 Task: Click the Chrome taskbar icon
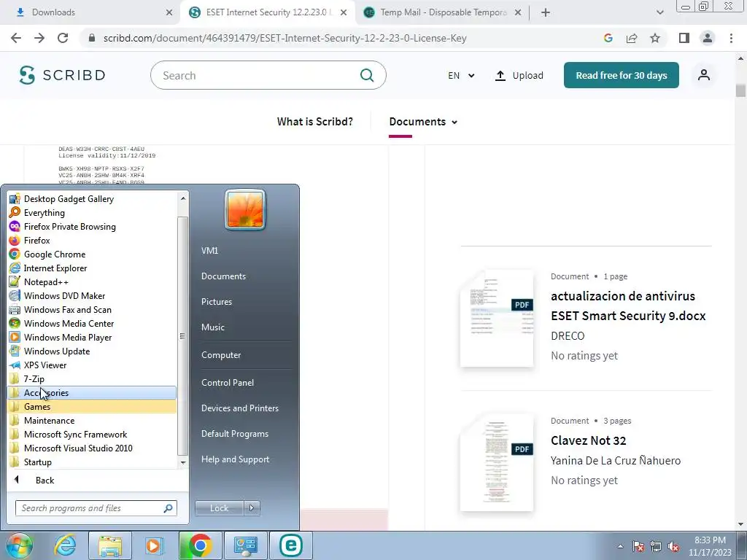click(x=200, y=545)
